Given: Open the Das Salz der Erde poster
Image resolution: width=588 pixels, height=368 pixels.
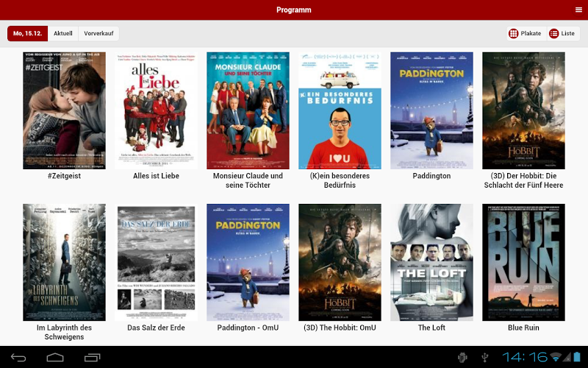Looking at the screenshot, I should tap(156, 262).
